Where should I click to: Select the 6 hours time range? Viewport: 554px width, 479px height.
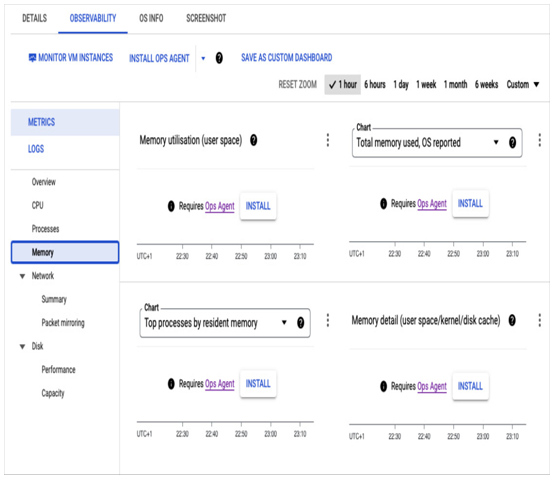375,84
